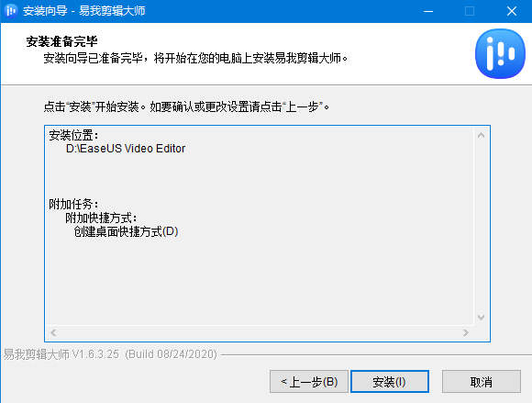Start installation with the 安装(I) button
532x403 pixels.
point(390,382)
